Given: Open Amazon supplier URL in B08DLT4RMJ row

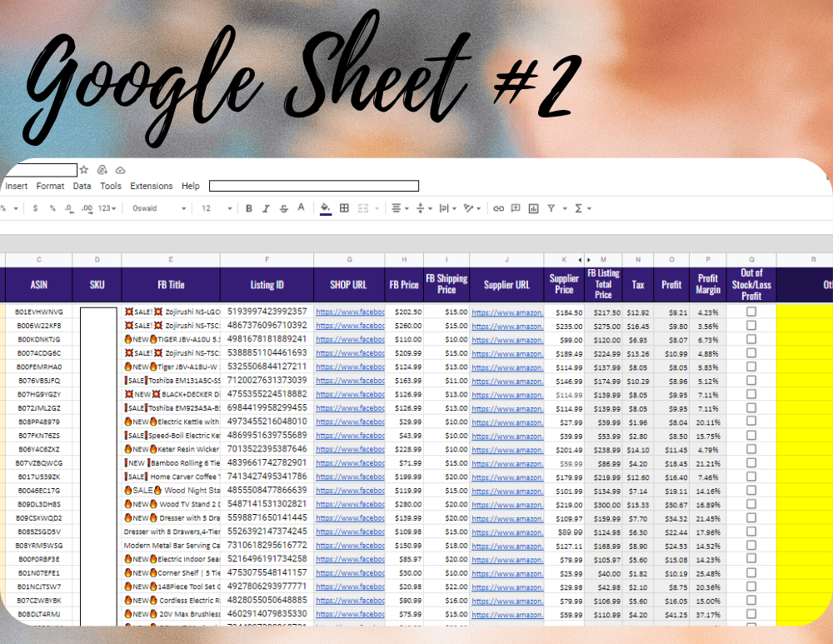Looking at the screenshot, I should point(507,614).
